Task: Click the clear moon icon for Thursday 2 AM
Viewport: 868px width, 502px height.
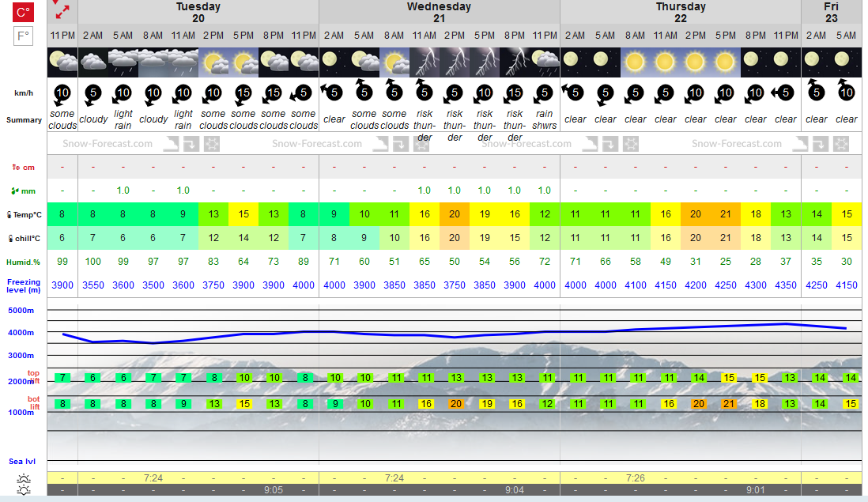Action: pos(575,62)
